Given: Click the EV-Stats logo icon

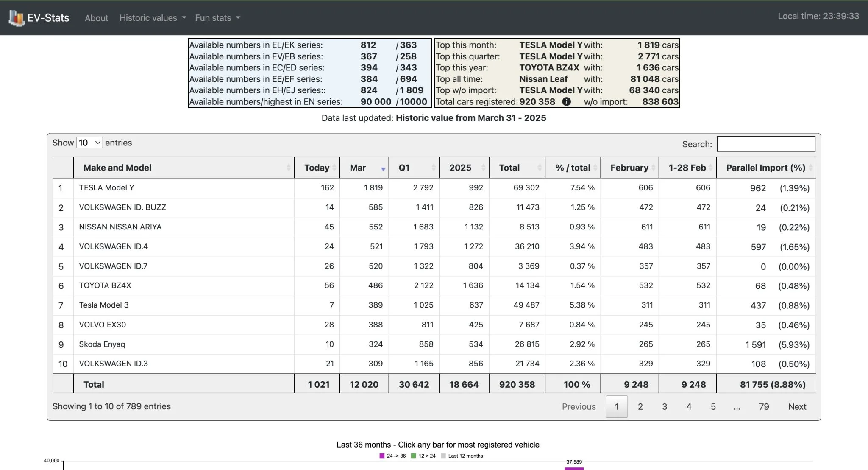Looking at the screenshot, I should [x=17, y=18].
